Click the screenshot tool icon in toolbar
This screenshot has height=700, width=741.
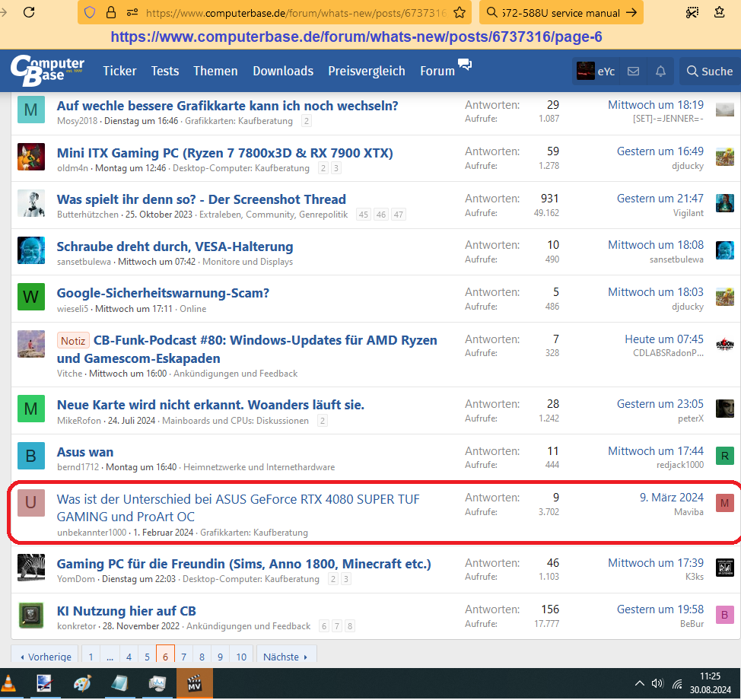pyautogui.click(x=692, y=12)
